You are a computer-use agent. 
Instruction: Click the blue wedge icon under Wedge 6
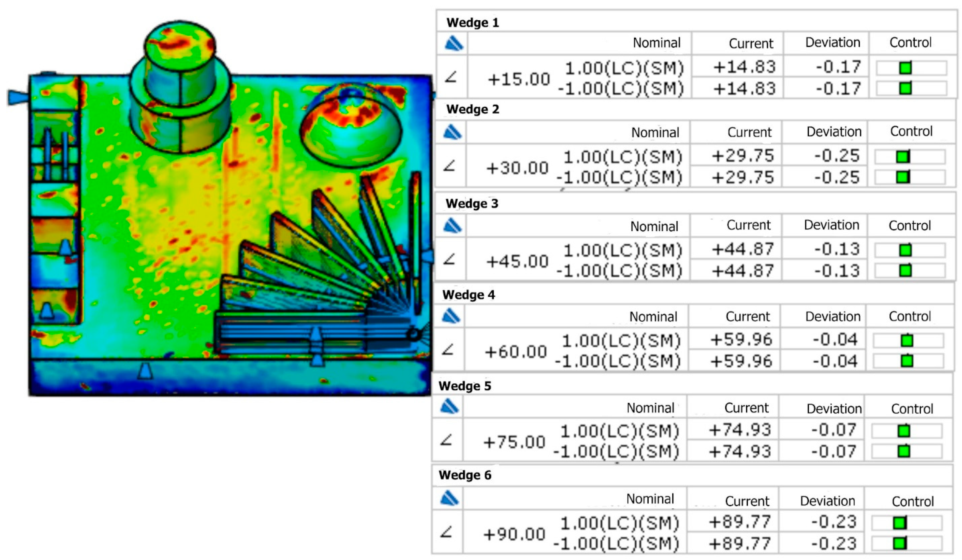(449, 498)
